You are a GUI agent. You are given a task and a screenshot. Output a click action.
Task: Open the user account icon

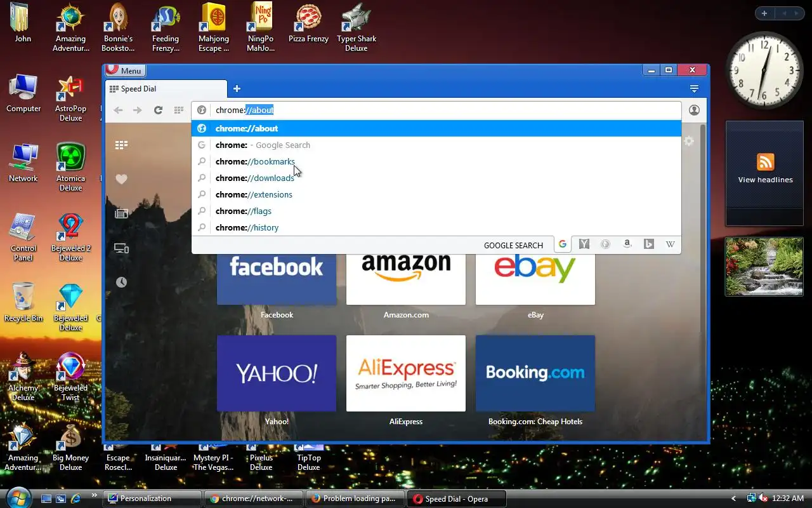[694, 110]
